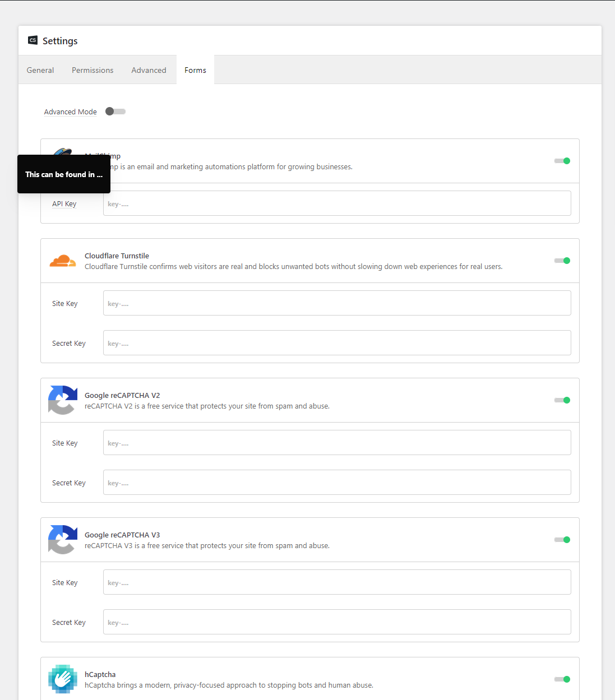
Task: Click the Google reCAPTCHA V3 logo
Action: point(62,540)
